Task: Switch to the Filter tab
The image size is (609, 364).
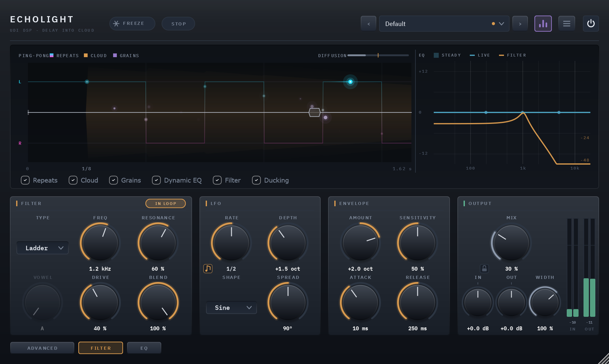Action: coord(101,348)
